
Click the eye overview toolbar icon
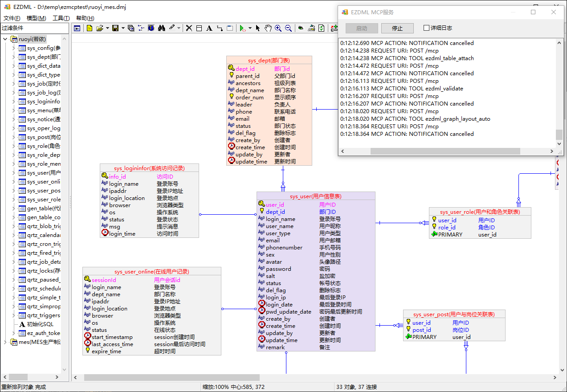point(301,28)
